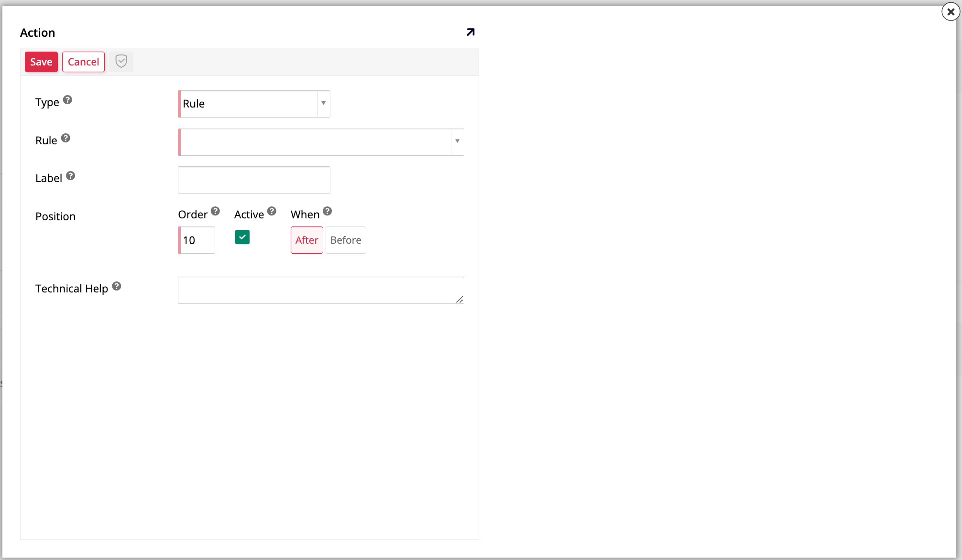
Task: Click the help icon next to Type
Action: (x=68, y=99)
